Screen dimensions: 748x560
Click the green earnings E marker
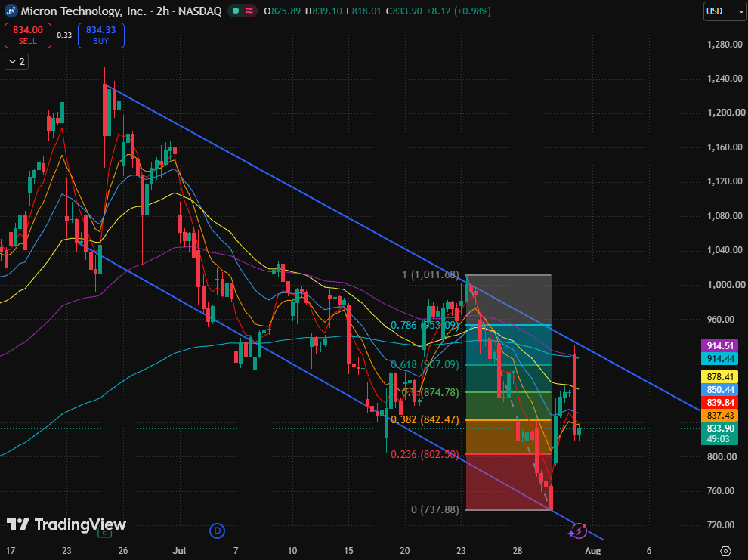104,534
